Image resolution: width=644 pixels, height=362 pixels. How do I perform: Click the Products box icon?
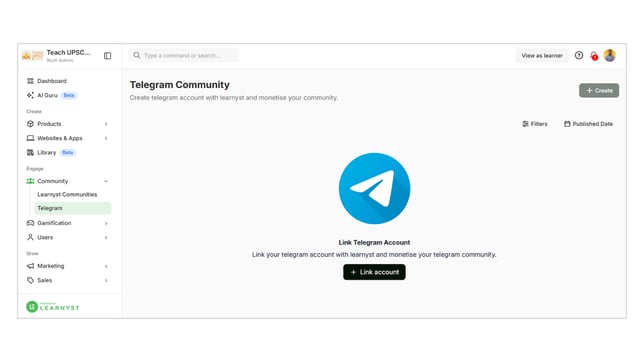coord(30,124)
